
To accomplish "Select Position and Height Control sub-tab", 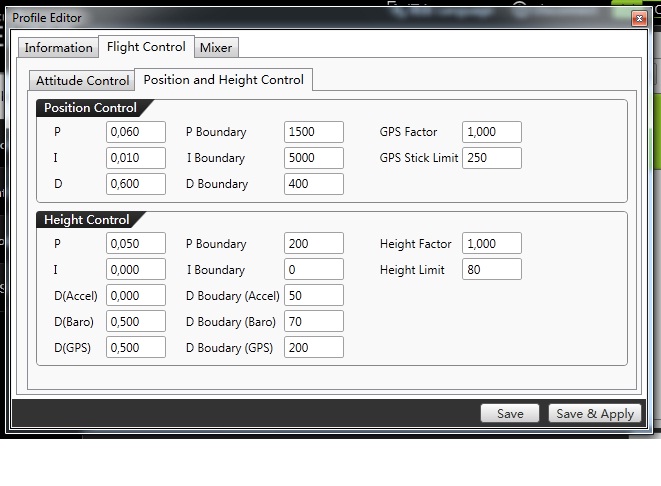I will pos(224,80).
